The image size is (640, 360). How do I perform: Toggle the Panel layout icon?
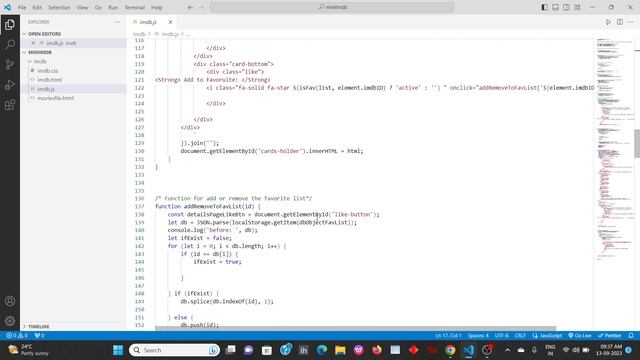click(x=556, y=7)
